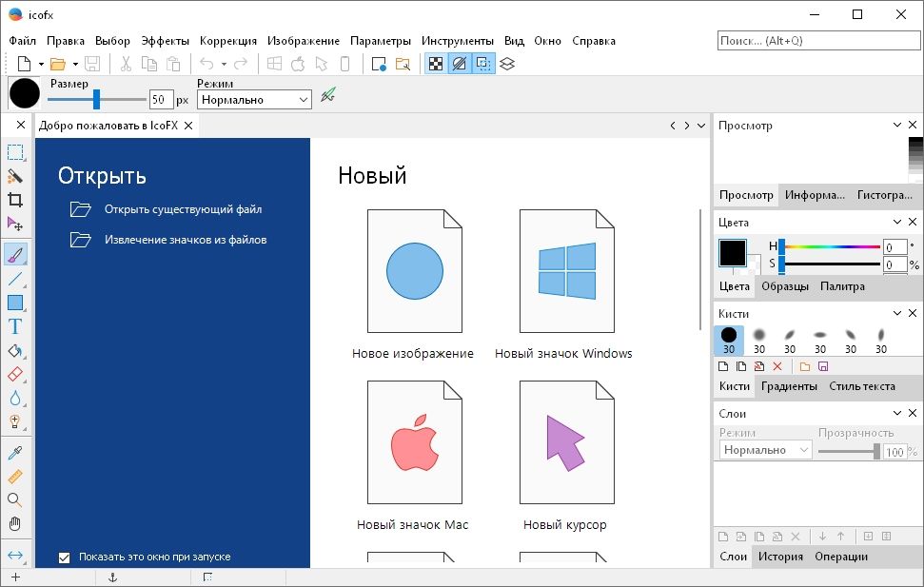Image resolution: width=924 pixels, height=587 pixels.
Task: Select the Line tool
Action: [15, 279]
